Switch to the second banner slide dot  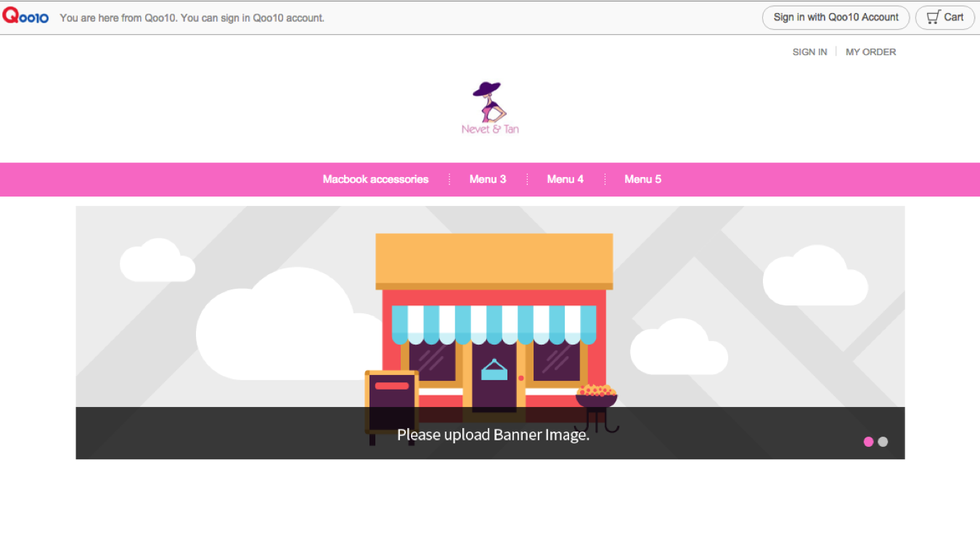click(883, 442)
